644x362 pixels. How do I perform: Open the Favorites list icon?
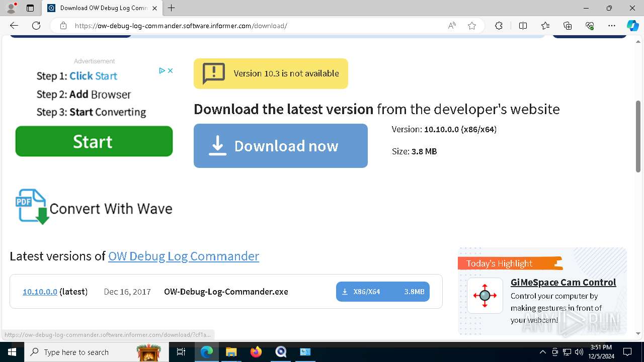[545, 26]
